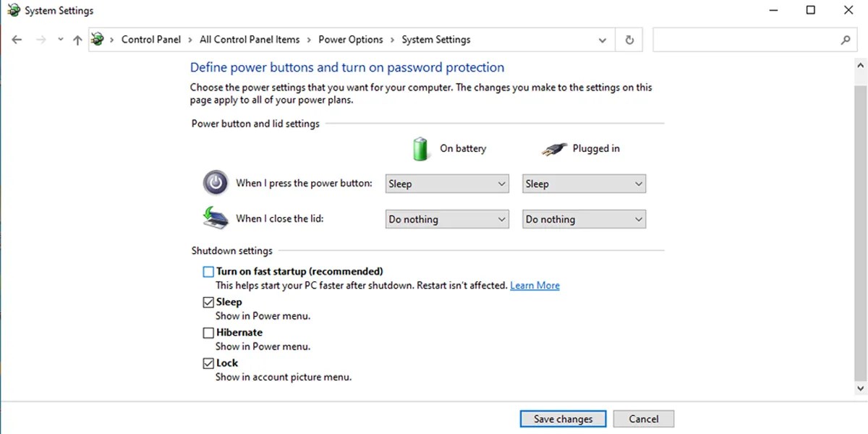Click inside the search box
The height and width of the screenshot is (434, 868).
click(745, 40)
